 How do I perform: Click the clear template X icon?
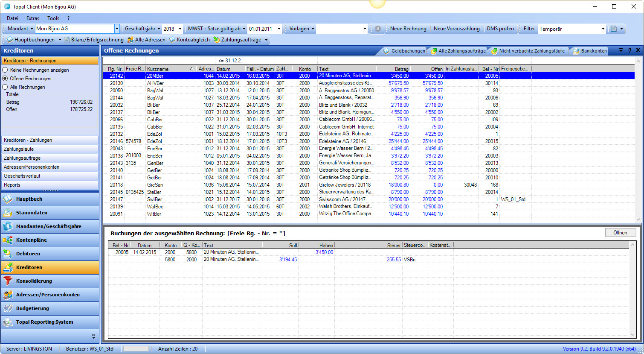pos(377,29)
